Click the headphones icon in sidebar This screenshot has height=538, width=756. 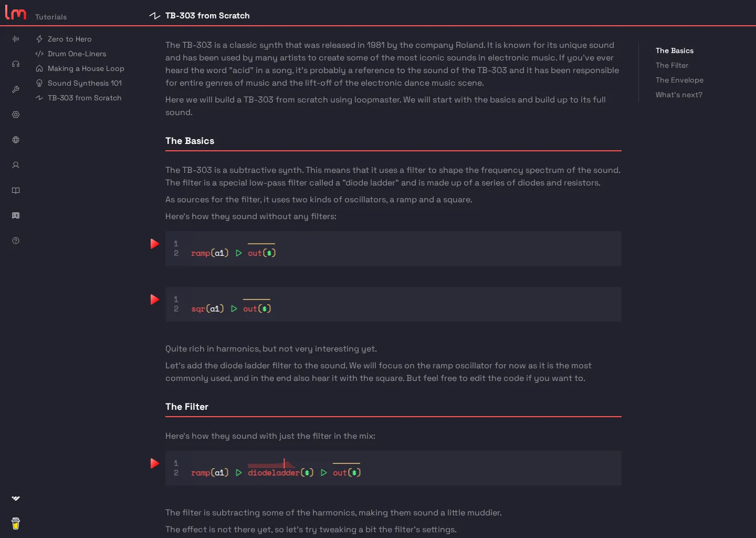(x=16, y=64)
